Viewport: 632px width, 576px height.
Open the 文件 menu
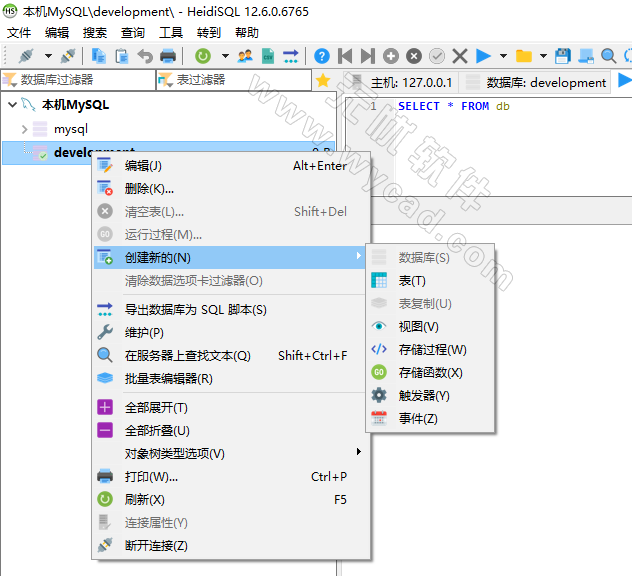point(19,33)
